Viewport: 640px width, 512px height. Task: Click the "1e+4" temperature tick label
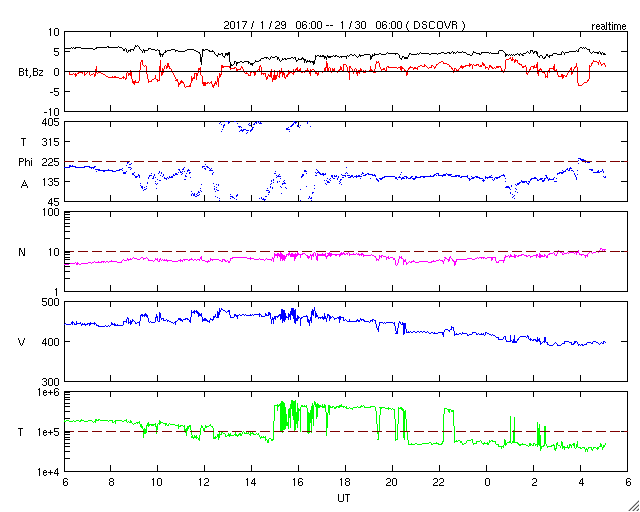pos(49,472)
